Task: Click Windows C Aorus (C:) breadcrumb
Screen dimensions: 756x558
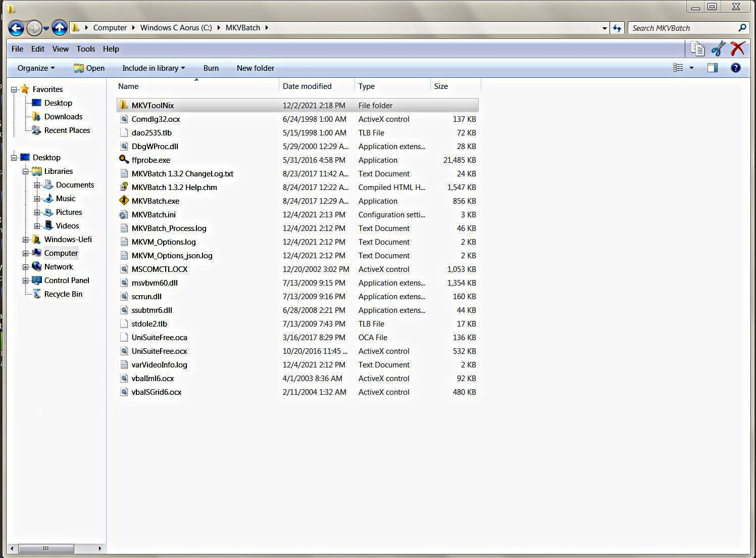Action: click(176, 28)
